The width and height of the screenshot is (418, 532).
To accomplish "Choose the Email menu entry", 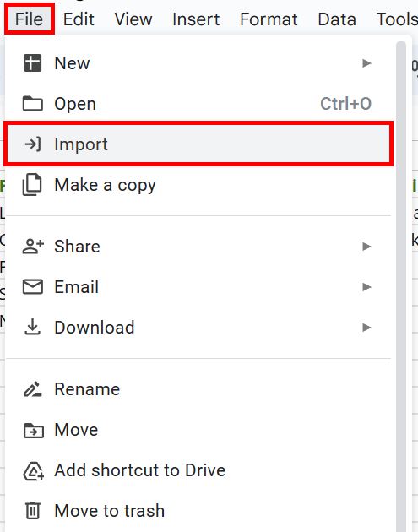I will [198, 287].
